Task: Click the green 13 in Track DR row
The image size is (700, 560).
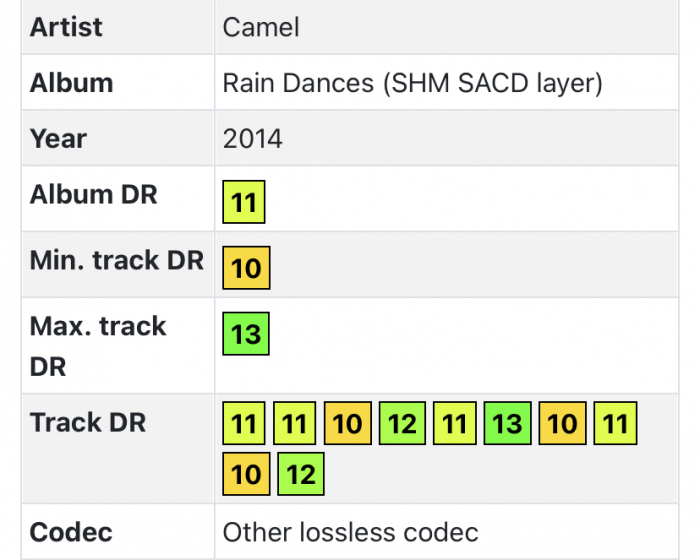Action: coord(508,424)
